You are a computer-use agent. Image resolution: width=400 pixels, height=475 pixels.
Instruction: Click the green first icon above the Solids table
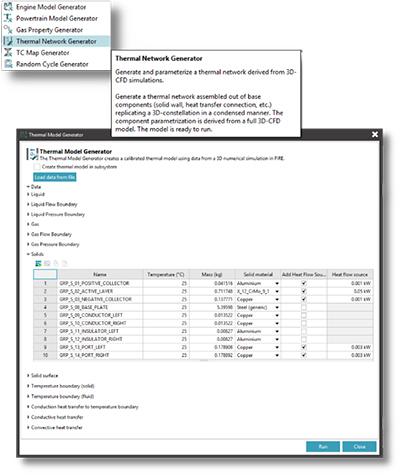coord(38,263)
